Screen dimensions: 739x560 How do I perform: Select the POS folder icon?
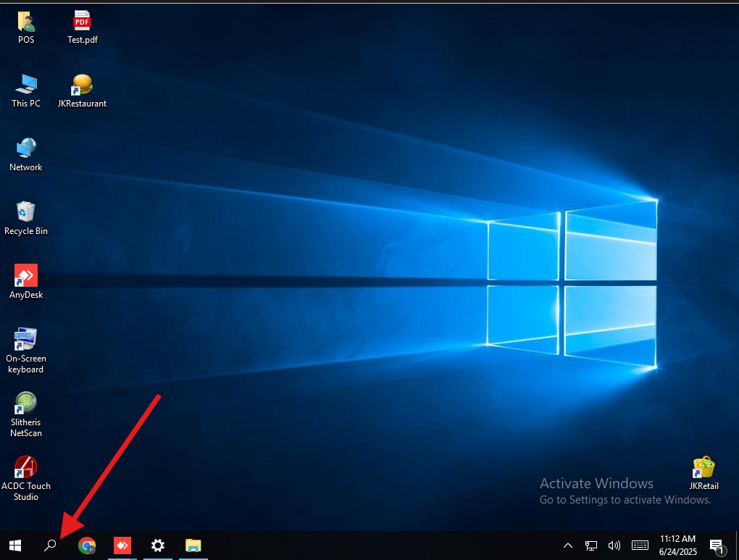[x=26, y=22]
